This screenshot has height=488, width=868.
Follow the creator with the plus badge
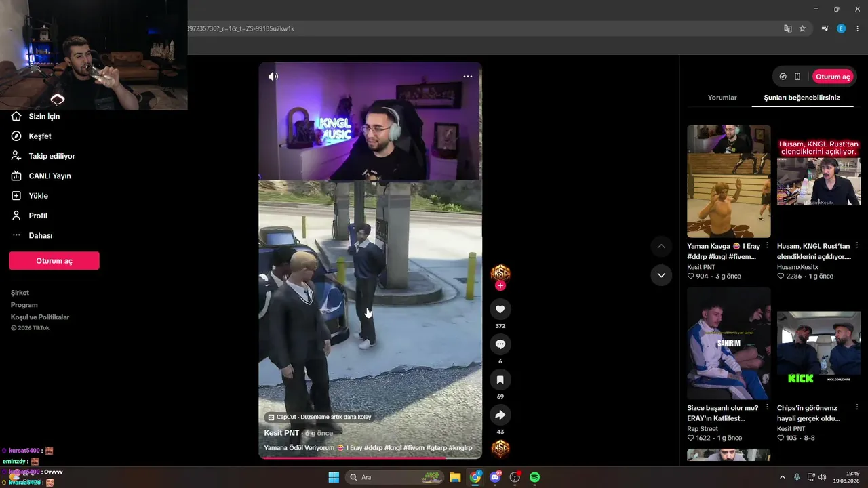coord(500,286)
